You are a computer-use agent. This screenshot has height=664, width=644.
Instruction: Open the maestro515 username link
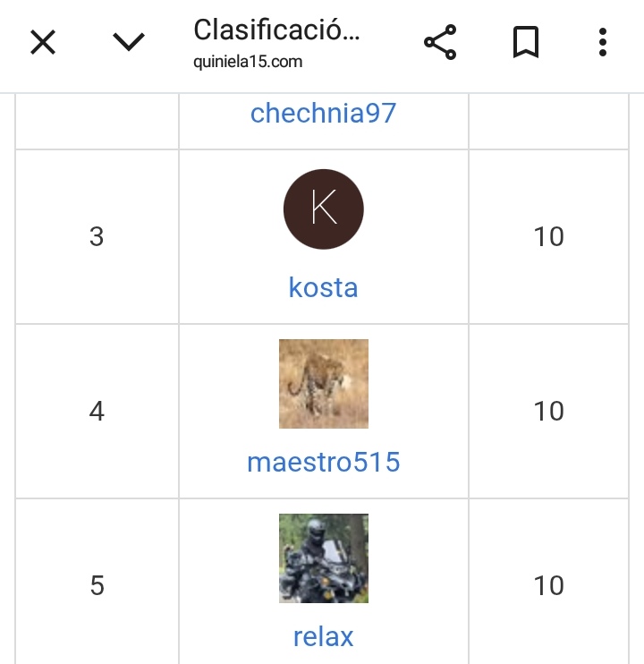point(323,462)
